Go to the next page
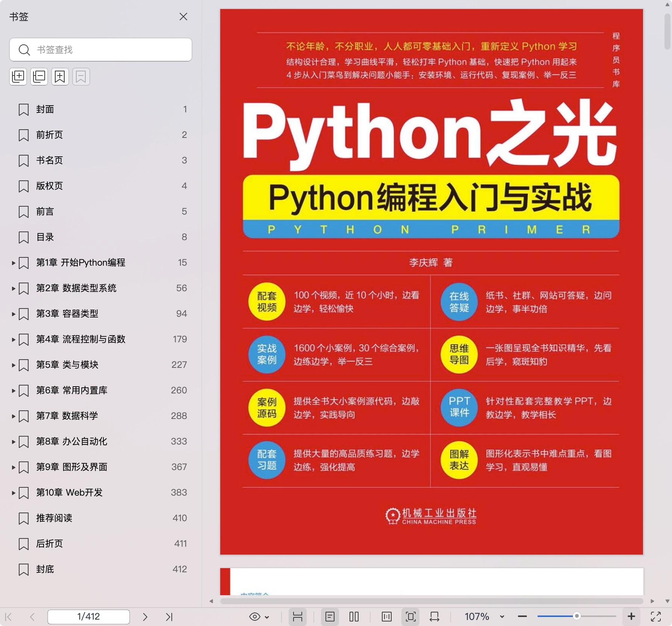Image resolution: width=672 pixels, height=626 pixels. (x=145, y=617)
